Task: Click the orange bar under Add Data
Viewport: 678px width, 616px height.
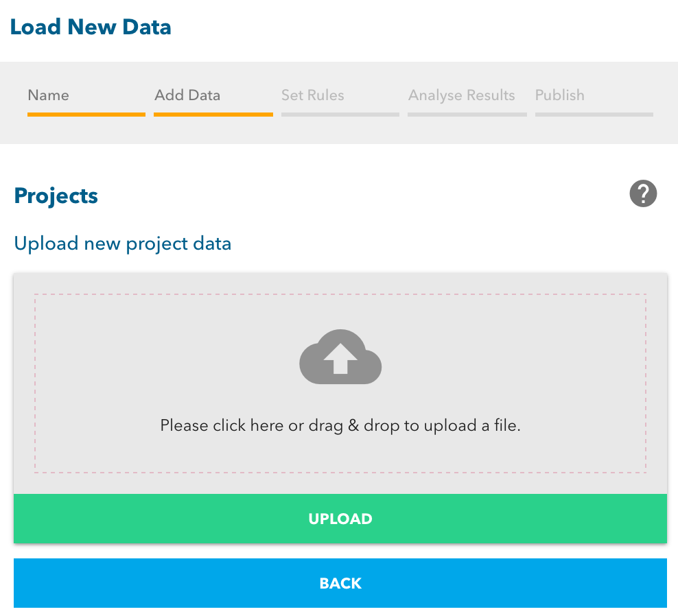Action: tap(213, 114)
